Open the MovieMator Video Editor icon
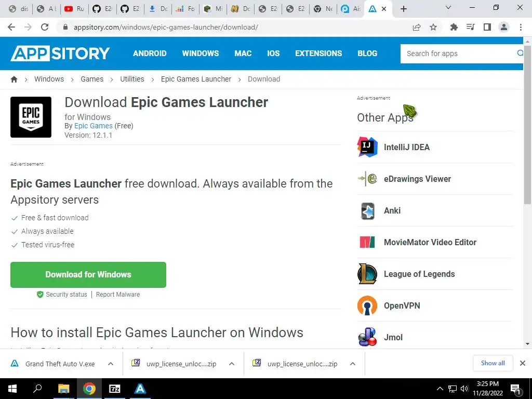 367,242
